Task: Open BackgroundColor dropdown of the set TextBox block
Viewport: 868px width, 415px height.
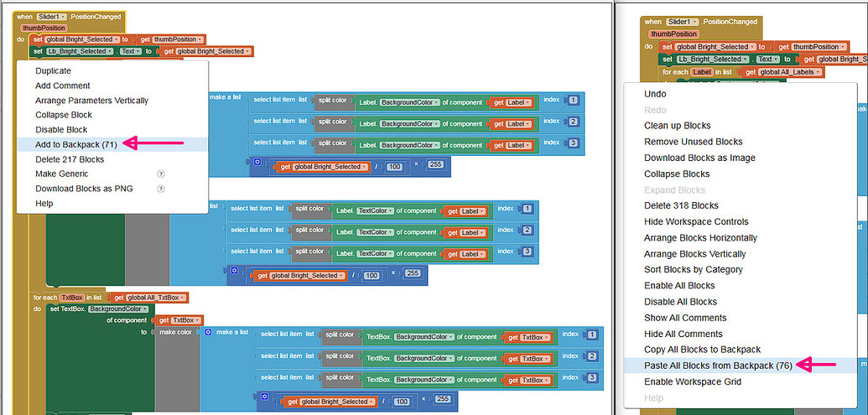Action: click(x=118, y=309)
